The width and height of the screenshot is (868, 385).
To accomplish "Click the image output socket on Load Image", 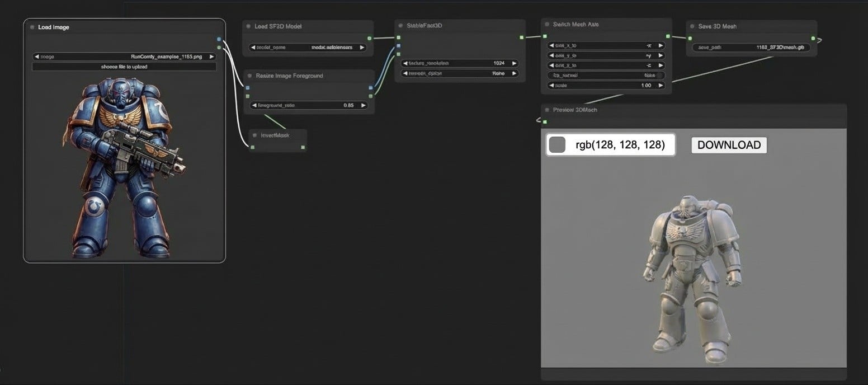I will tap(218, 39).
